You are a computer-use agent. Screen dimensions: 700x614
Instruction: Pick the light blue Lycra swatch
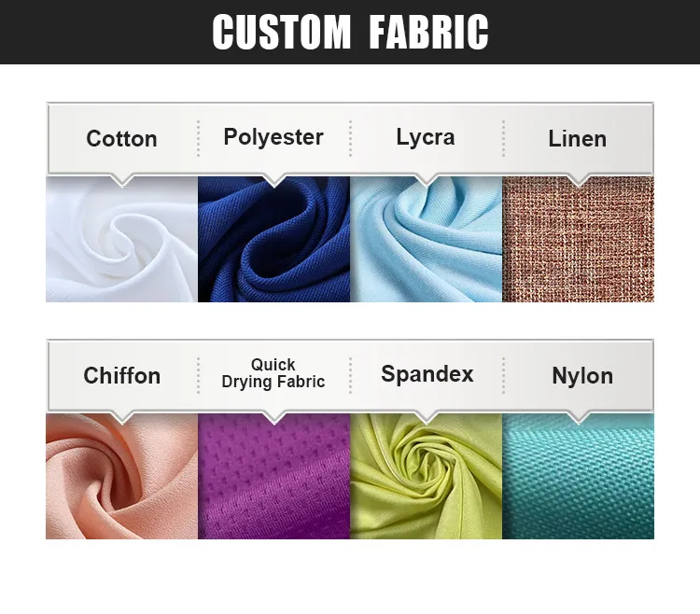tap(426, 239)
